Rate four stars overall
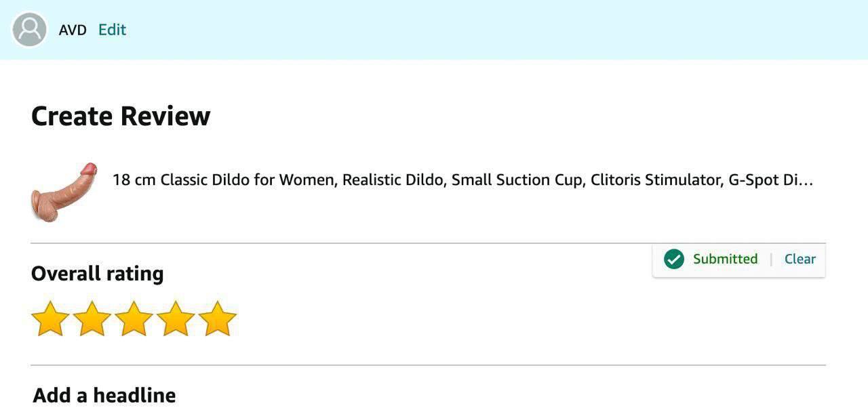Image resolution: width=868 pixels, height=412 pixels. 176,319
